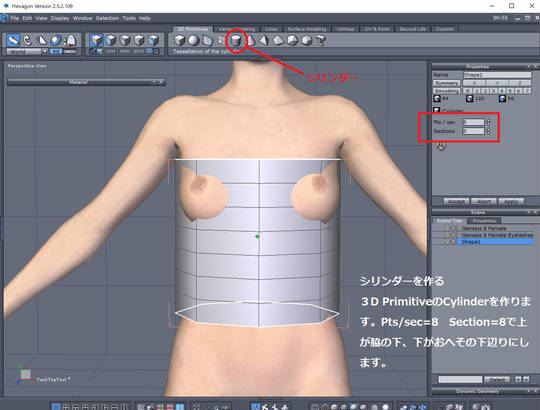Screen dimensions: 540x410
Task: Select the Cylinder primitive icon
Action: (236, 41)
